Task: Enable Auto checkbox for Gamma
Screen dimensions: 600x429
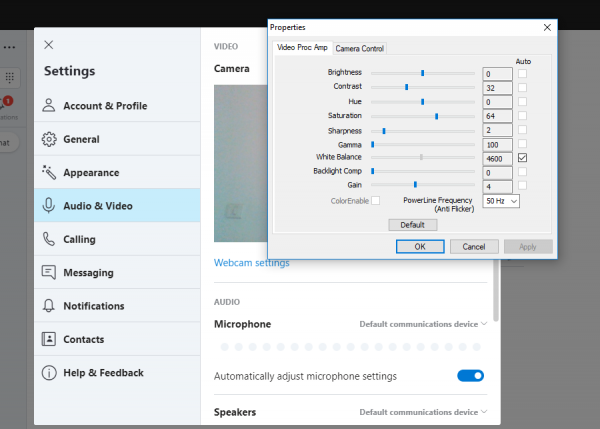Action: pyautogui.click(x=522, y=144)
